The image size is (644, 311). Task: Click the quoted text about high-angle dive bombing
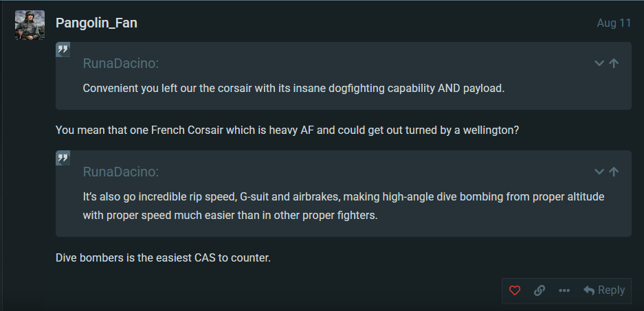click(x=344, y=206)
